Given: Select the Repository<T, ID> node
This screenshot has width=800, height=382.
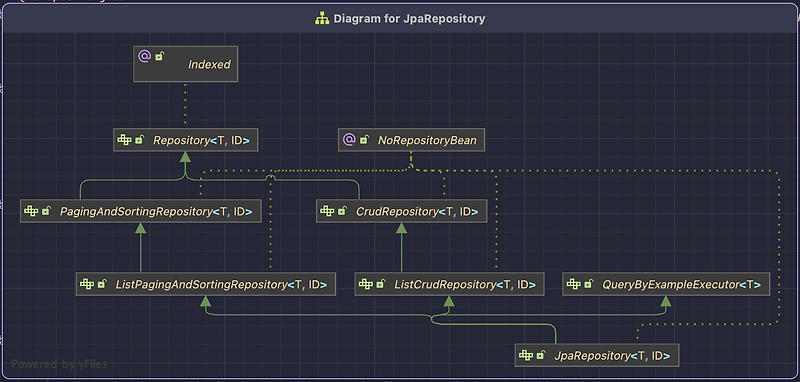Looking at the screenshot, I should pos(185,140).
